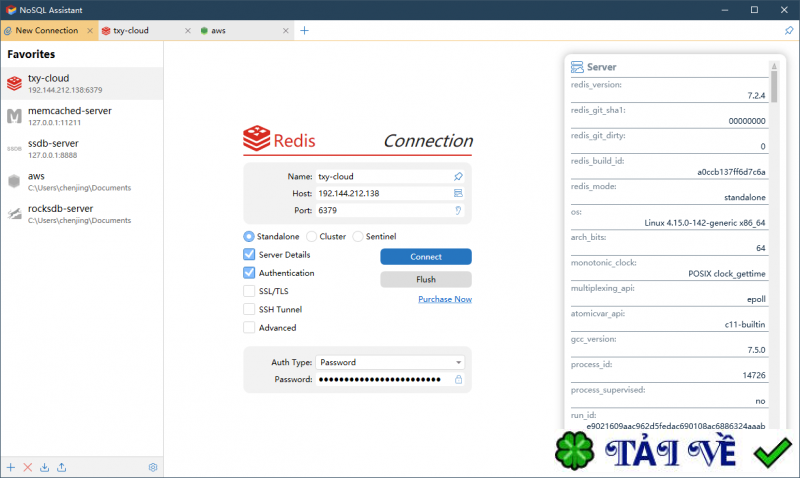Click the process_id value 14726
Screen dimensions: 800x478
(x=754, y=375)
